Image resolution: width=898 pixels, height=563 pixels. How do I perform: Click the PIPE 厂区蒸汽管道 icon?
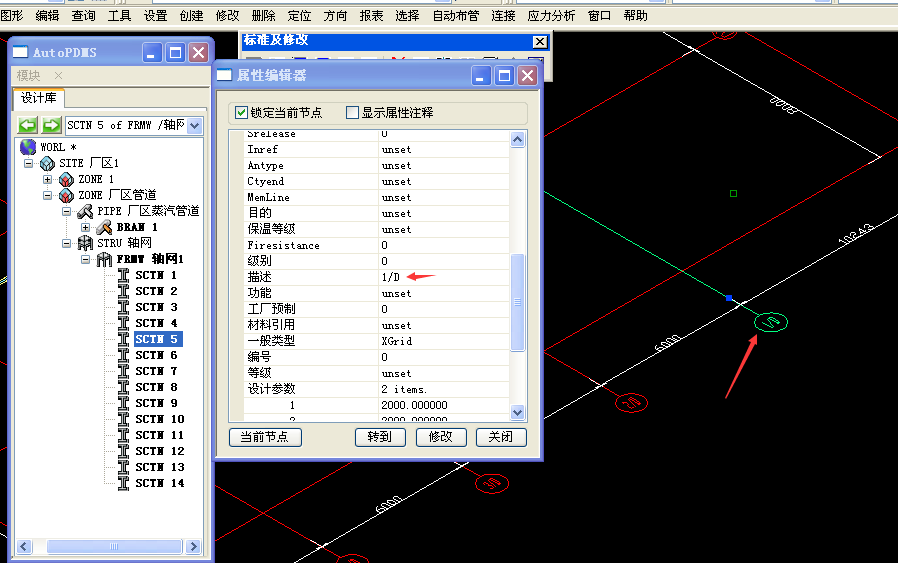[x=85, y=211]
